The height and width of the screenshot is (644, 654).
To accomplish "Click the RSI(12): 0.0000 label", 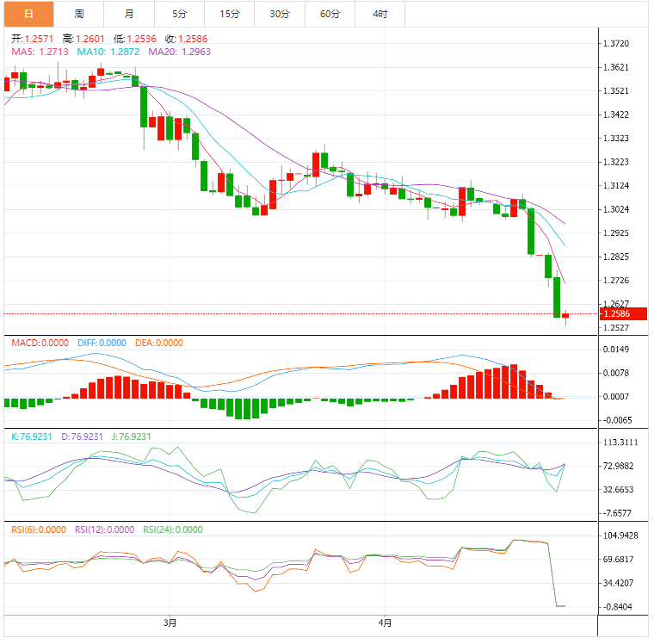I will pos(105,529).
